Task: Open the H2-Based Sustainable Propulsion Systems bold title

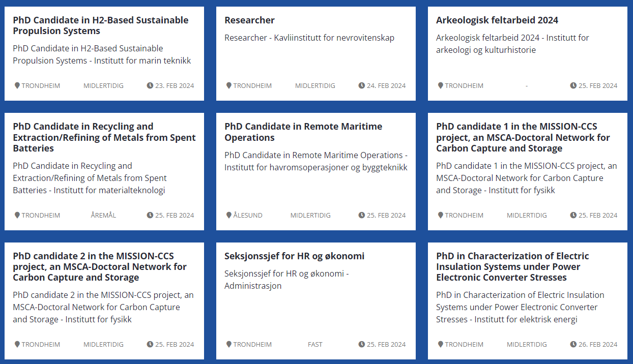Action: [x=100, y=25]
